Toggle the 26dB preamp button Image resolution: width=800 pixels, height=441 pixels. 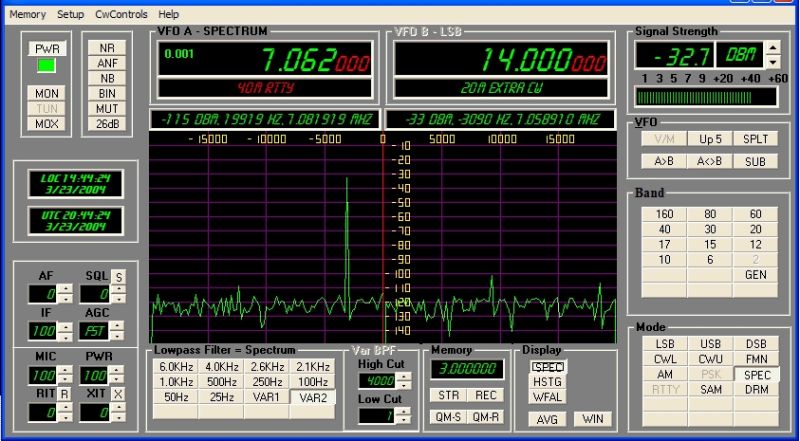pyautogui.click(x=107, y=124)
